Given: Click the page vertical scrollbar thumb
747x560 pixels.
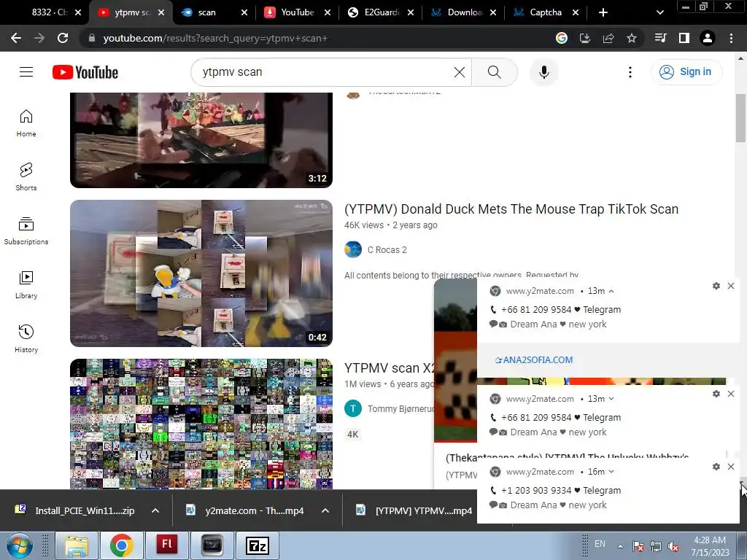Looking at the screenshot, I should [x=740, y=118].
